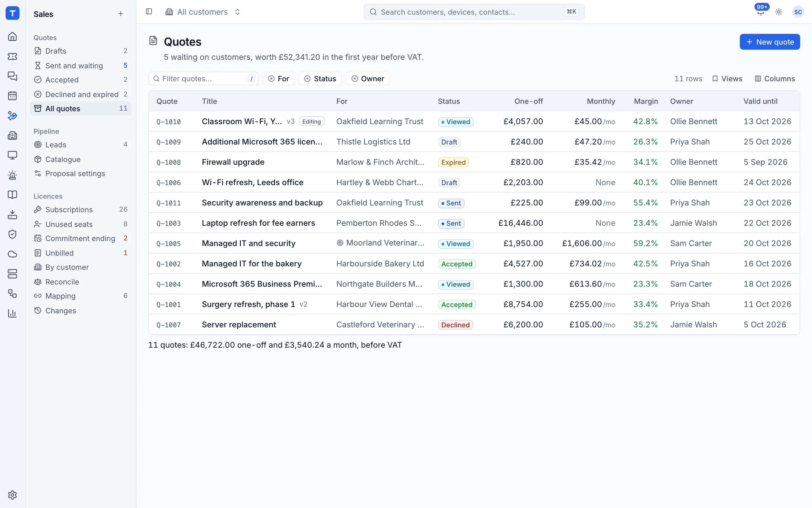
Task: Select All quotes in the sidebar
Action: pyautogui.click(x=81, y=109)
